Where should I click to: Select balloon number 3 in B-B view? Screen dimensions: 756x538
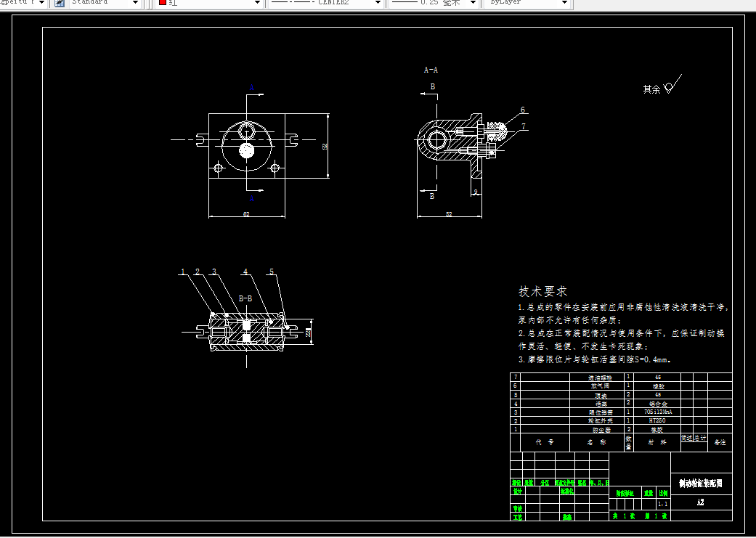[x=214, y=272]
